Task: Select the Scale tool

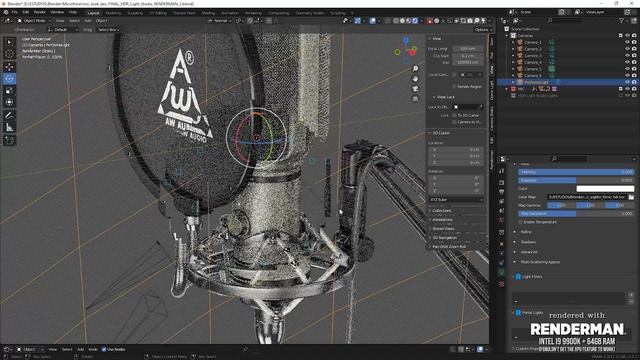Action: click(9, 90)
